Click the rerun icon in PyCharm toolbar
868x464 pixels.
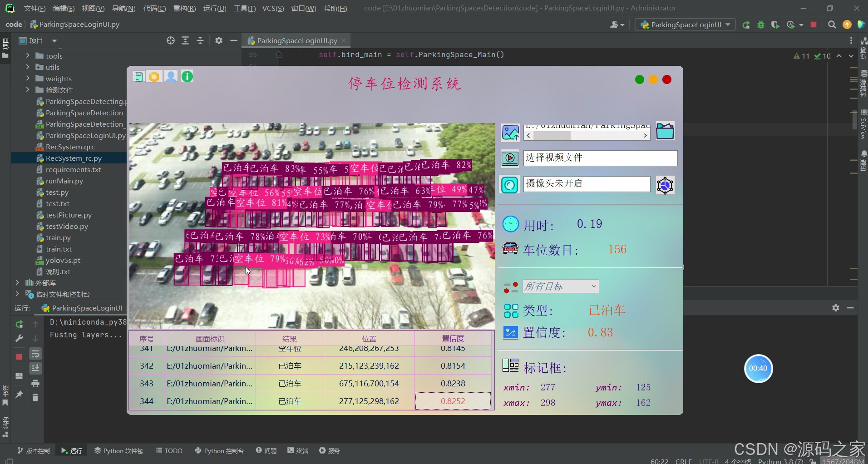click(x=746, y=25)
